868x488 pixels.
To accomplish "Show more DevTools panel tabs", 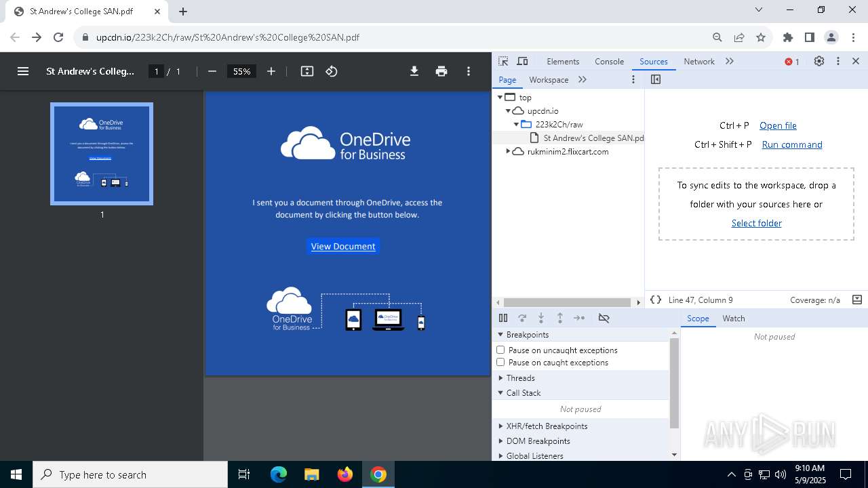I will [x=730, y=61].
